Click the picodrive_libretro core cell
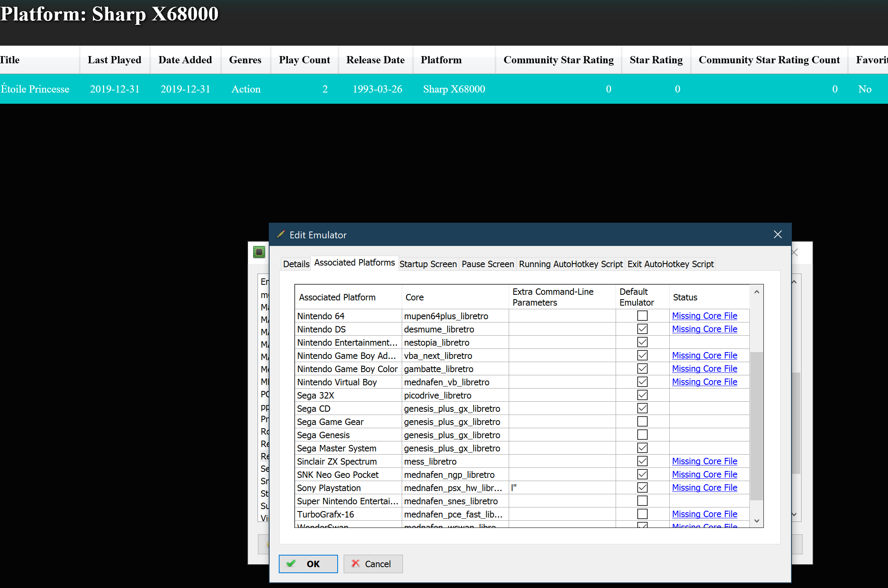This screenshot has width=888, height=588. [455, 395]
